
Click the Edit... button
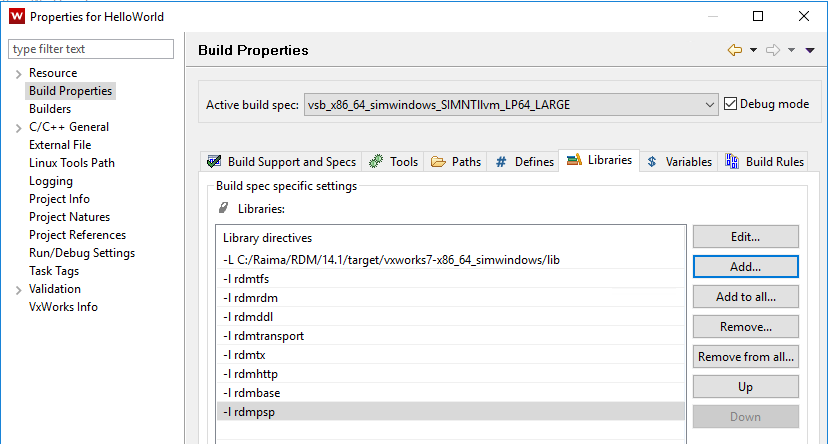746,237
